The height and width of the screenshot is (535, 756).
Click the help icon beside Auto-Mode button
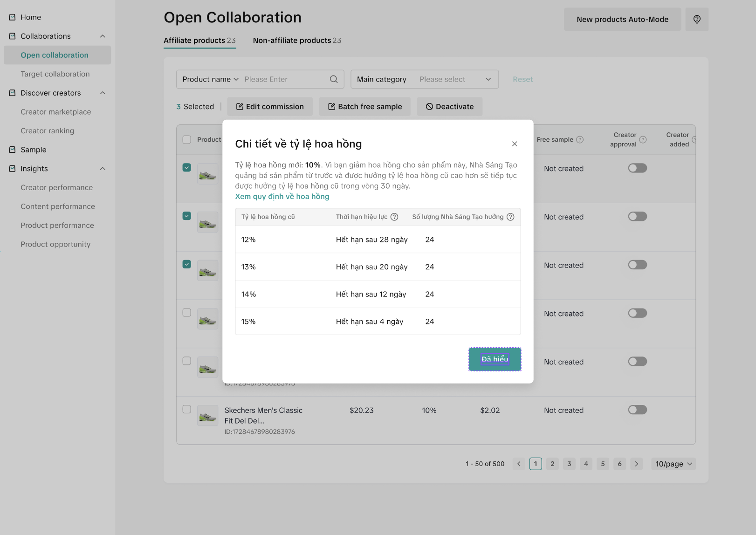pos(697,19)
